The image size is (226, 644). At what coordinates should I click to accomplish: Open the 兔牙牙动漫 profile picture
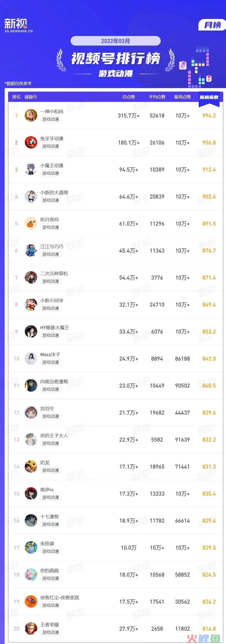coord(31,142)
